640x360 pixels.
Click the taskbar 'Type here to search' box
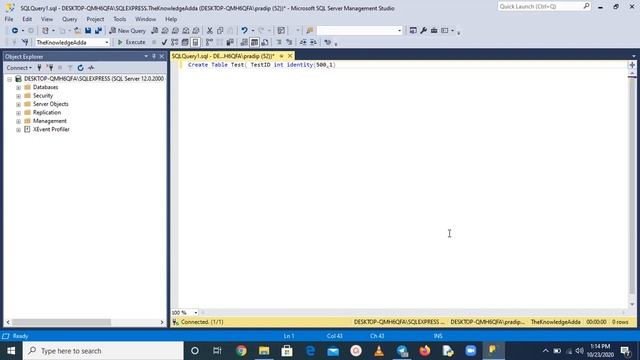tap(103, 351)
